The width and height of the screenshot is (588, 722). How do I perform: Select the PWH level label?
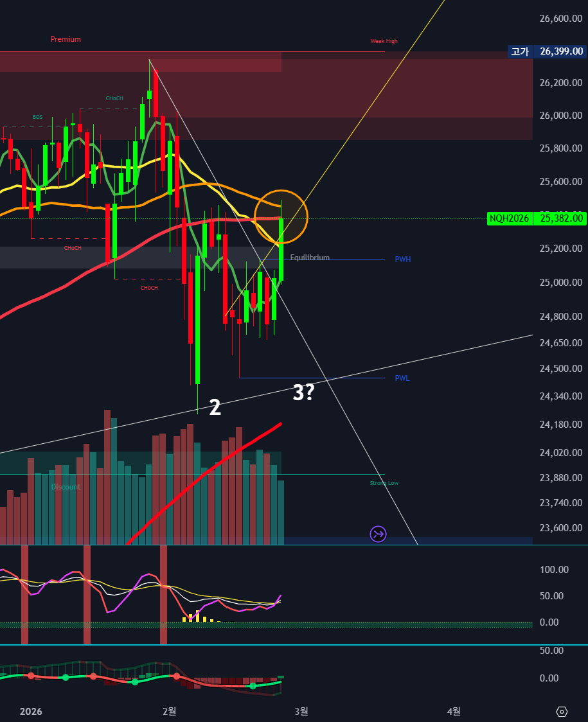[402, 260]
